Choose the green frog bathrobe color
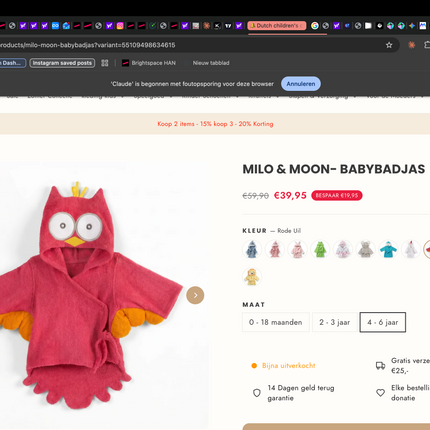 pyautogui.click(x=320, y=249)
